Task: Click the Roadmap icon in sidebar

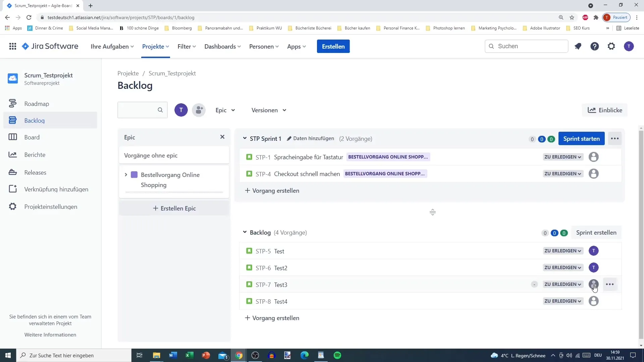Action: [12, 104]
